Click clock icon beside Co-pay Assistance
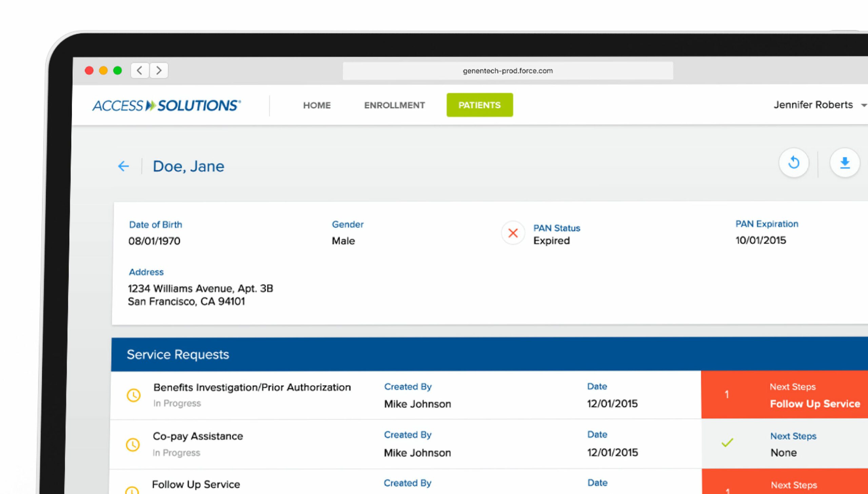 133,445
